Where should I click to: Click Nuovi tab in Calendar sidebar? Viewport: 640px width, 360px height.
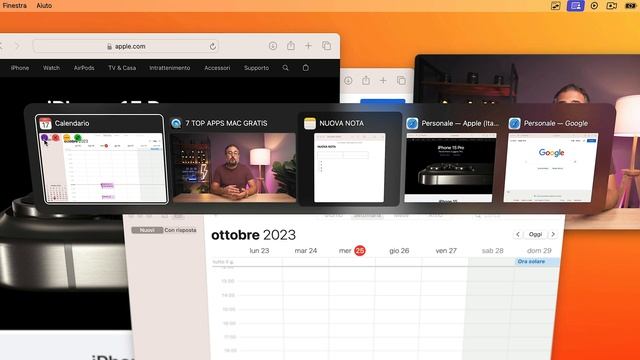(147, 230)
